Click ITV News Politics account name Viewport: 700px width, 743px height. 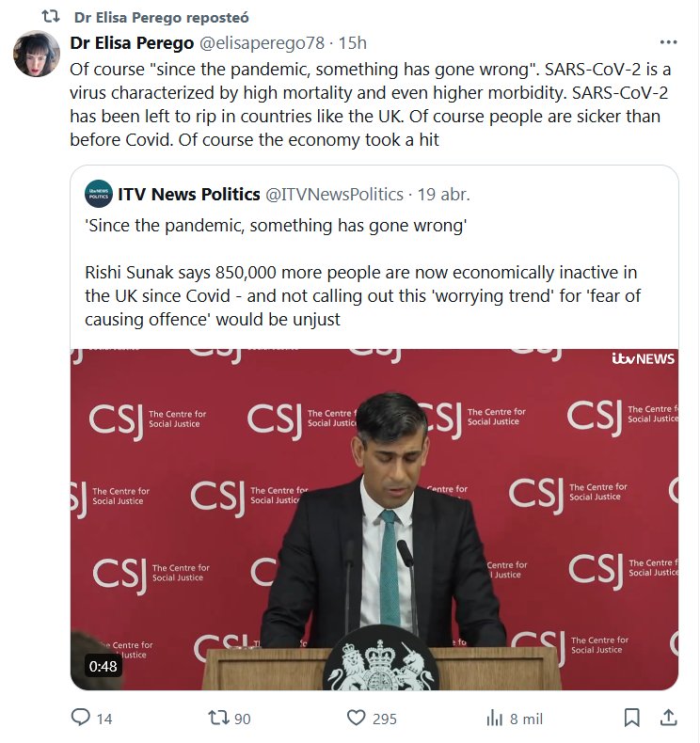tap(188, 195)
